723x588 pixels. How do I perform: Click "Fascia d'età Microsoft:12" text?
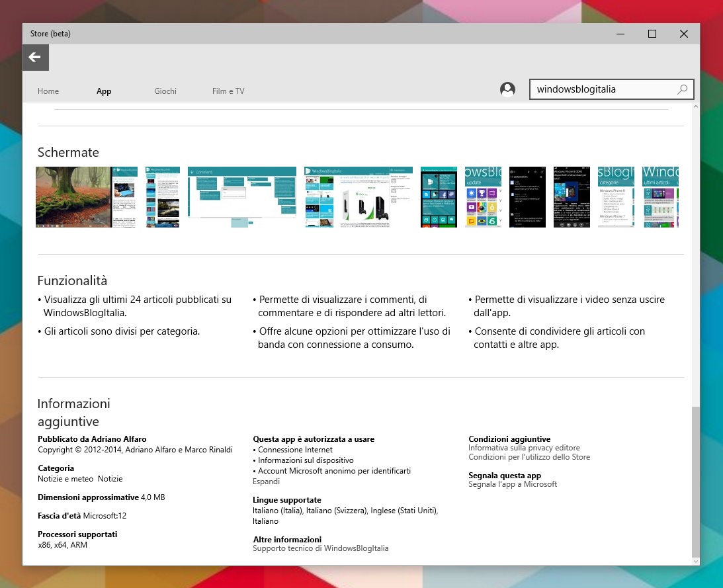pos(82,516)
